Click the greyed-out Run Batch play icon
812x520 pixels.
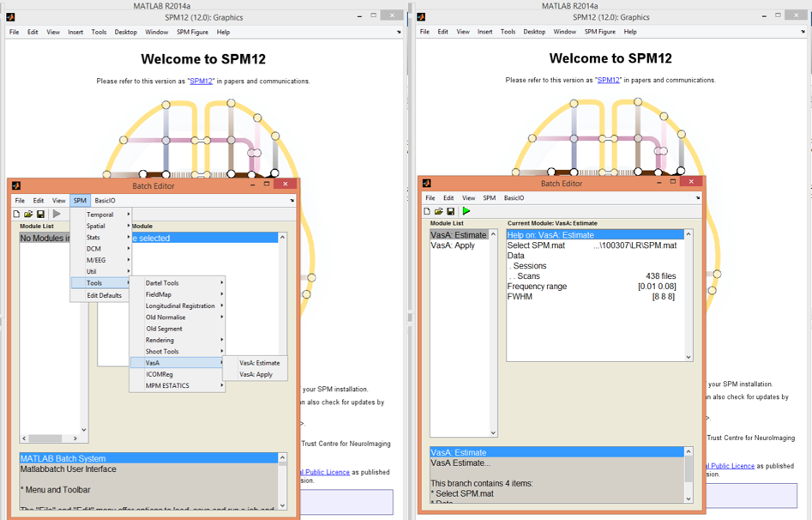click(x=57, y=214)
